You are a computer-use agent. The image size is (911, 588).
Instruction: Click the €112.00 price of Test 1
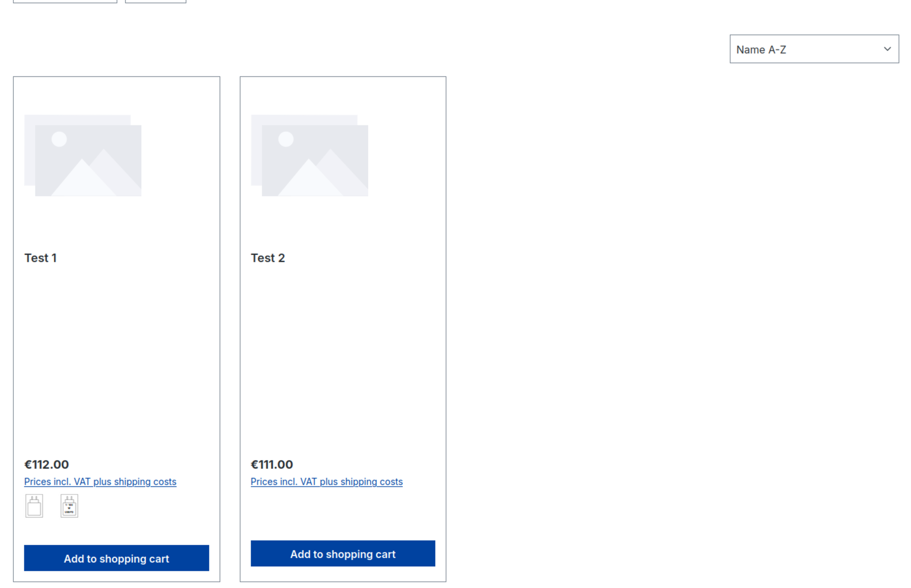click(46, 465)
